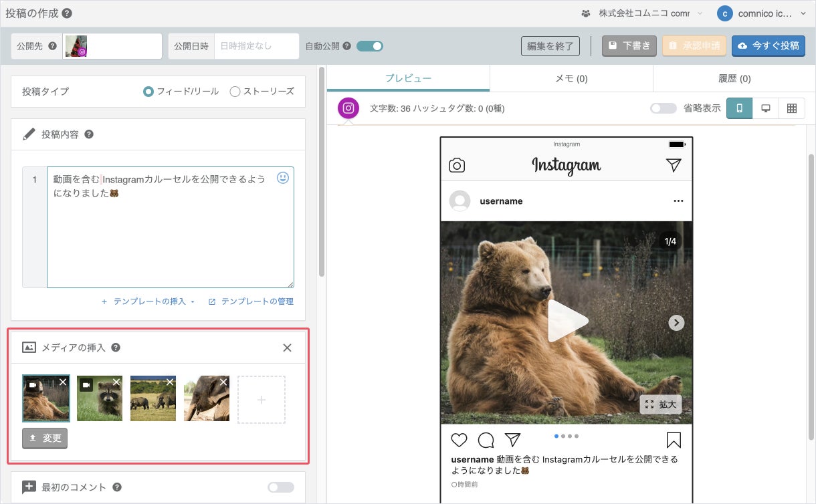Viewport: 816px width, 504px height.
Task: Click the 日時指定なし date field
Action: [256, 46]
